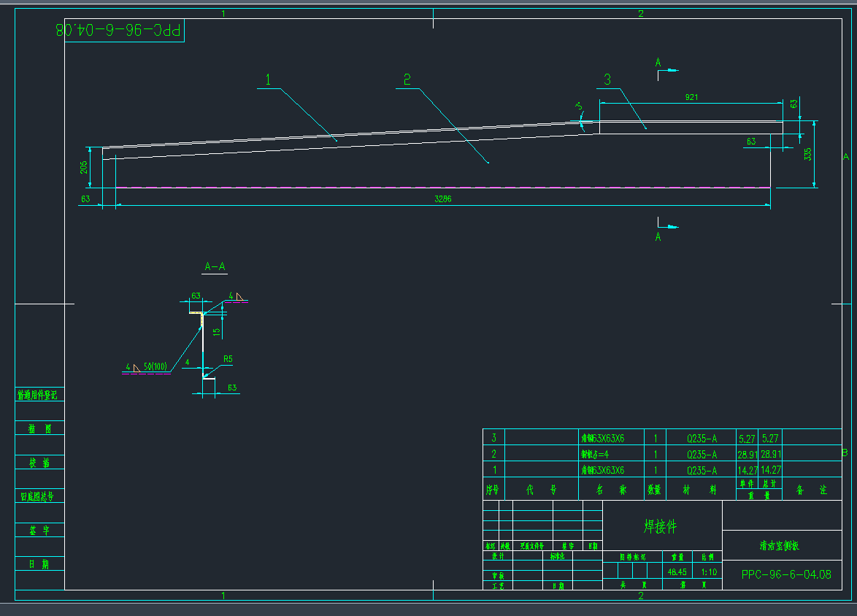Select part callout 2 above the main view
The width and height of the screenshot is (857, 616).
pyautogui.click(x=407, y=78)
